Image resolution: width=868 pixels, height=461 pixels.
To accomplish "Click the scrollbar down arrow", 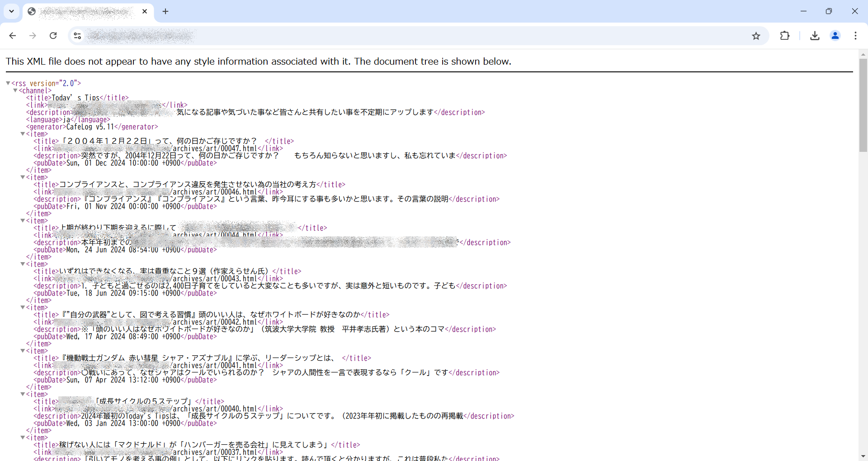I will click(x=863, y=456).
